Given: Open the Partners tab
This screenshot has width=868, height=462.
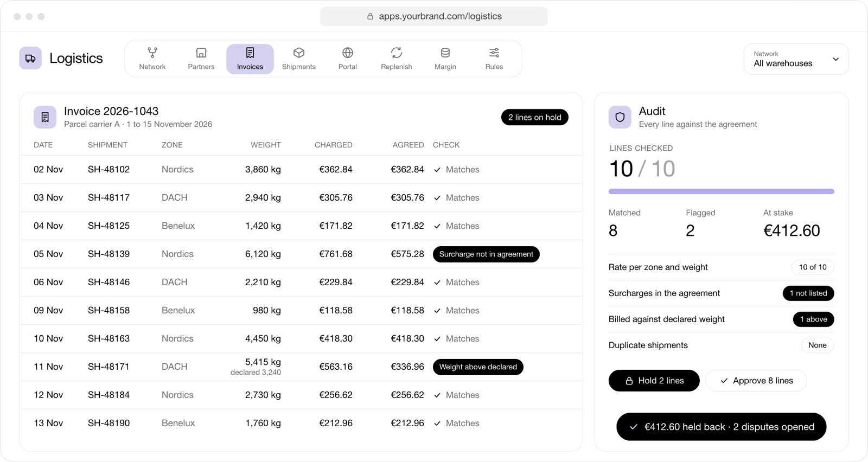Looking at the screenshot, I should pos(201,59).
